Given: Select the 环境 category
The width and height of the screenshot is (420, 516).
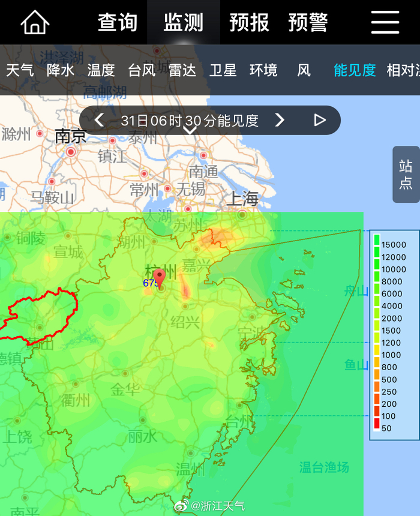Looking at the screenshot, I should click(263, 70).
